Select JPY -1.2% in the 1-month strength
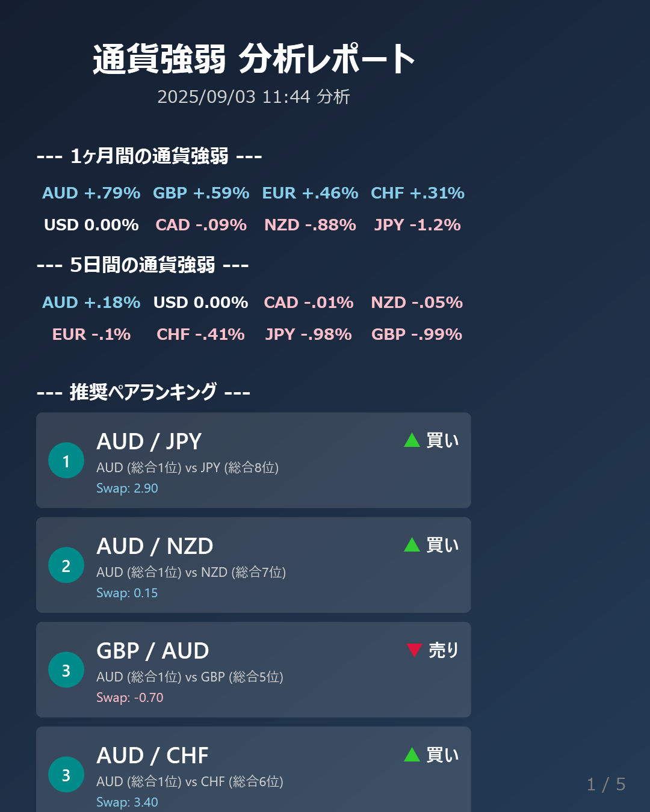 [x=417, y=225]
